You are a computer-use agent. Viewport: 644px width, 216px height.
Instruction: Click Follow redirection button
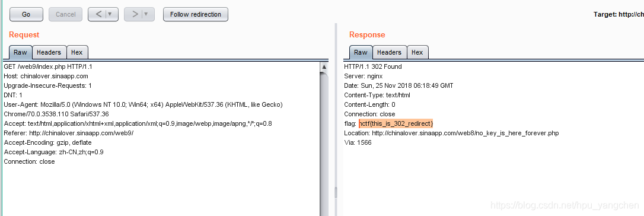coord(196,14)
